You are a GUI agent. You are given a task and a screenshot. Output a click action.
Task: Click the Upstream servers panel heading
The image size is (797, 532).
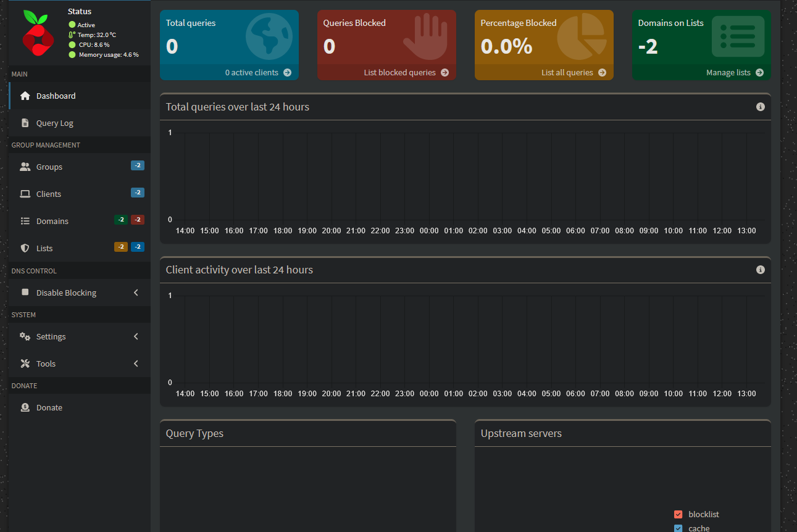[x=521, y=433]
